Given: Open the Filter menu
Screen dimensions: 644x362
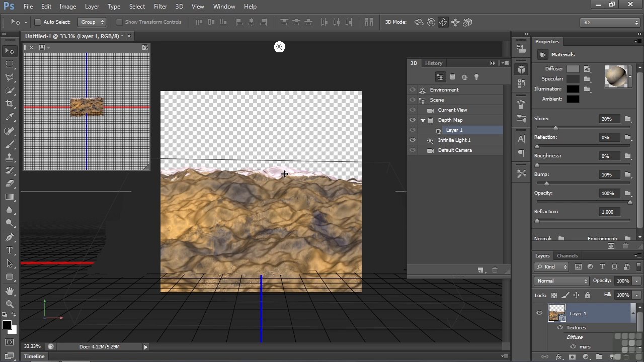Looking at the screenshot, I should (160, 7).
